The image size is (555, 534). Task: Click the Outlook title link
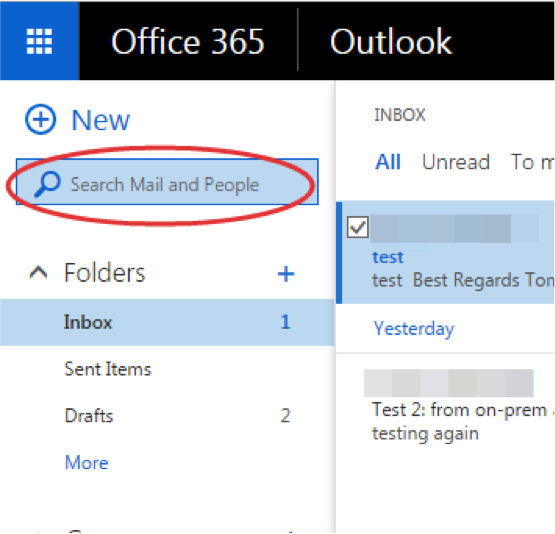click(391, 41)
